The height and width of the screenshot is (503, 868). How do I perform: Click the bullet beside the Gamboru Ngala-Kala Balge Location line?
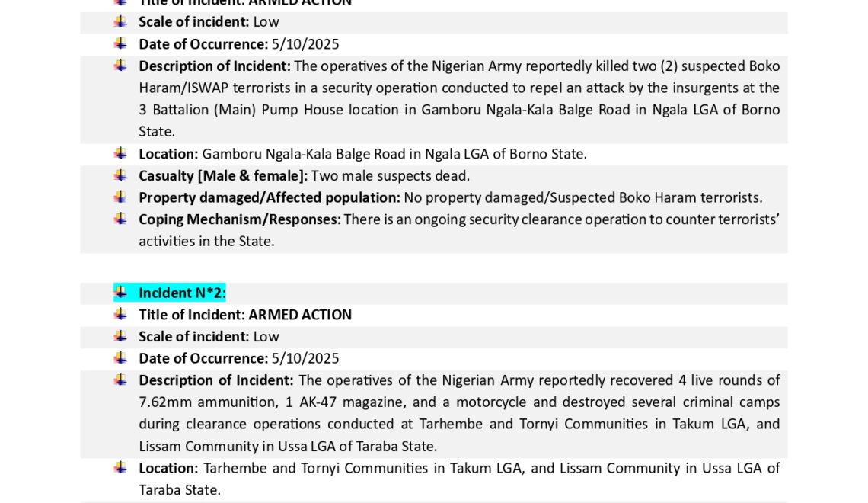120,152
